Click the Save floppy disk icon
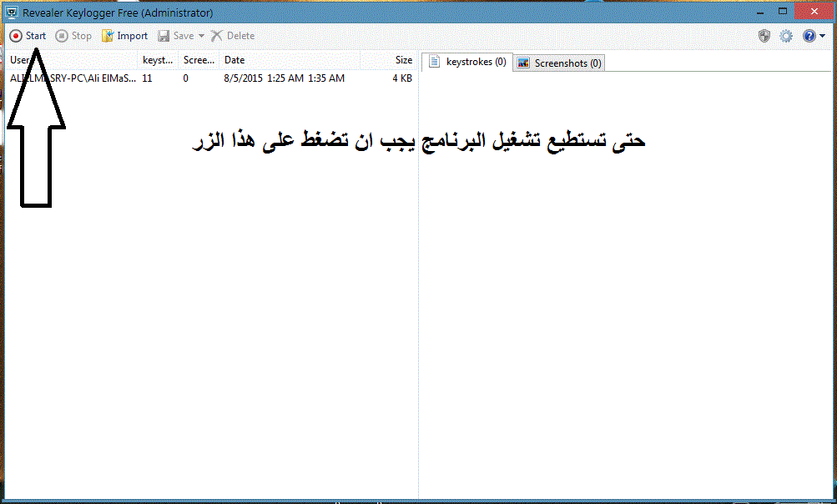The height and width of the screenshot is (504, 837). (164, 36)
